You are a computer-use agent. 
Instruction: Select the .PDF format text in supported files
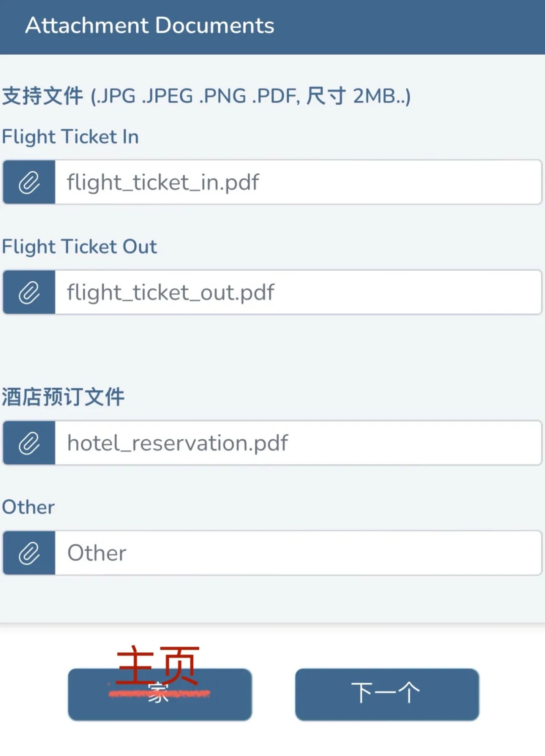[x=276, y=96]
